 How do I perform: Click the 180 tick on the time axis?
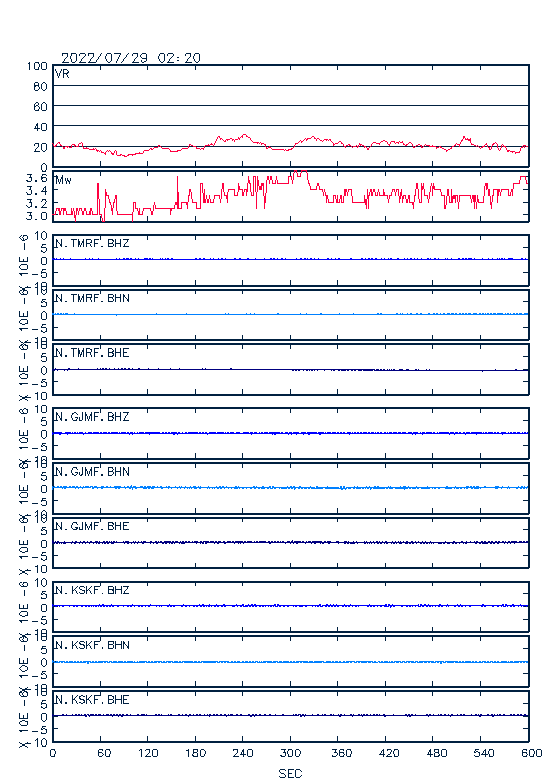coord(195,753)
